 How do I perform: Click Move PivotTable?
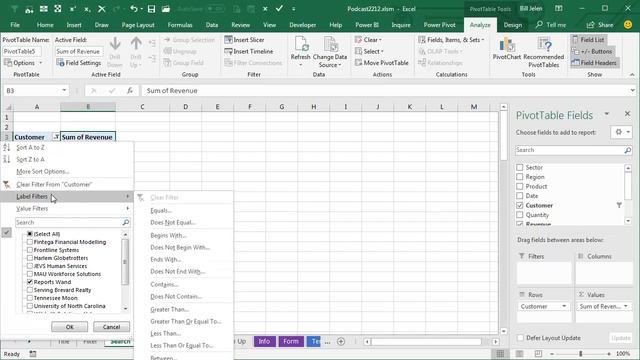(382, 63)
